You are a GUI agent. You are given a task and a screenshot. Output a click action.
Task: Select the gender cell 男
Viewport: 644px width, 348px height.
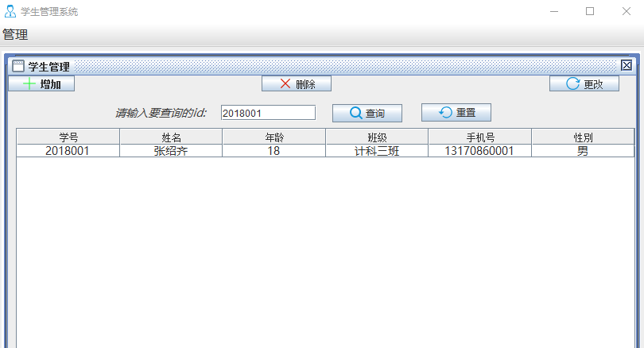(x=583, y=151)
